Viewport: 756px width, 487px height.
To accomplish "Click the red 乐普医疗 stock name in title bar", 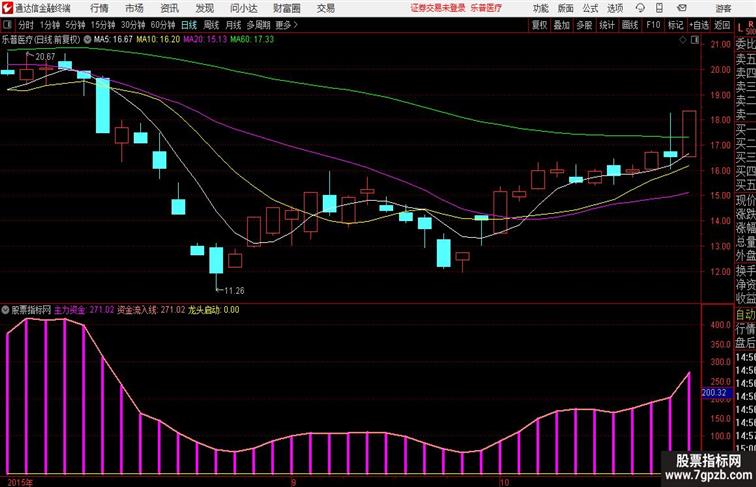I will click(486, 8).
